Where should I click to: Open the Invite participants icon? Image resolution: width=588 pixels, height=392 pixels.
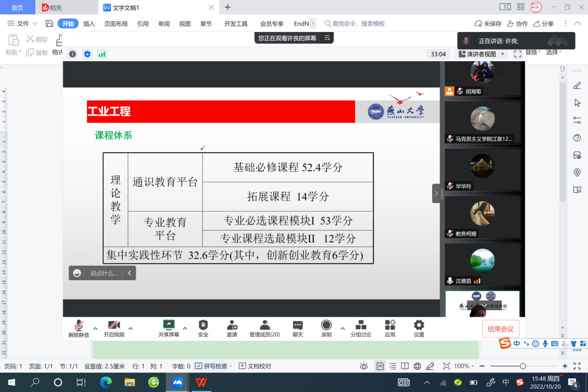pyautogui.click(x=232, y=325)
